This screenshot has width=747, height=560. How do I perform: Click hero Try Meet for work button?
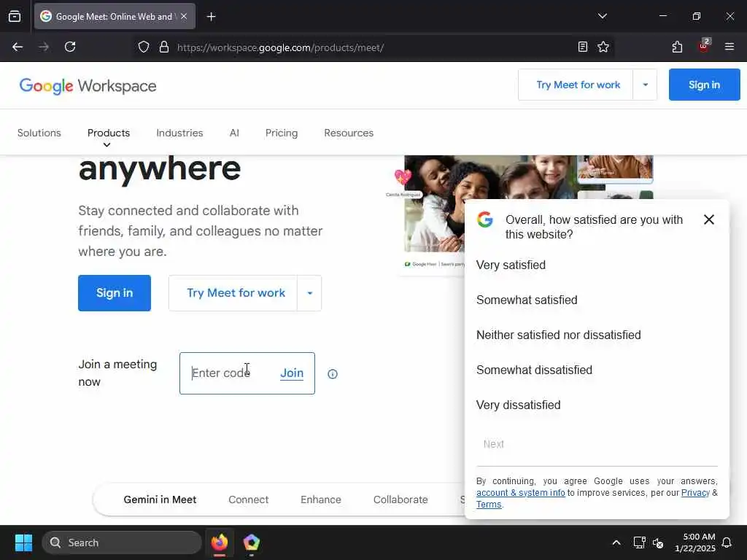pos(233,293)
